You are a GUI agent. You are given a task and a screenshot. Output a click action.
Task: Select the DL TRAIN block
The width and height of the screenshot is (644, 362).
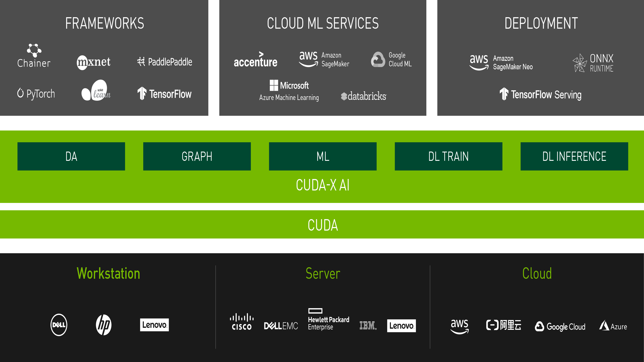tap(448, 156)
